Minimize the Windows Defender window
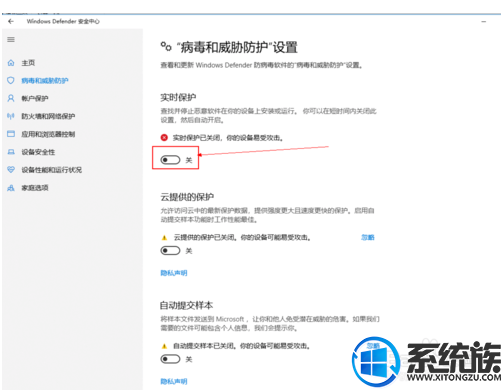This screenshot has height=390, width=501. coord(484,22)
